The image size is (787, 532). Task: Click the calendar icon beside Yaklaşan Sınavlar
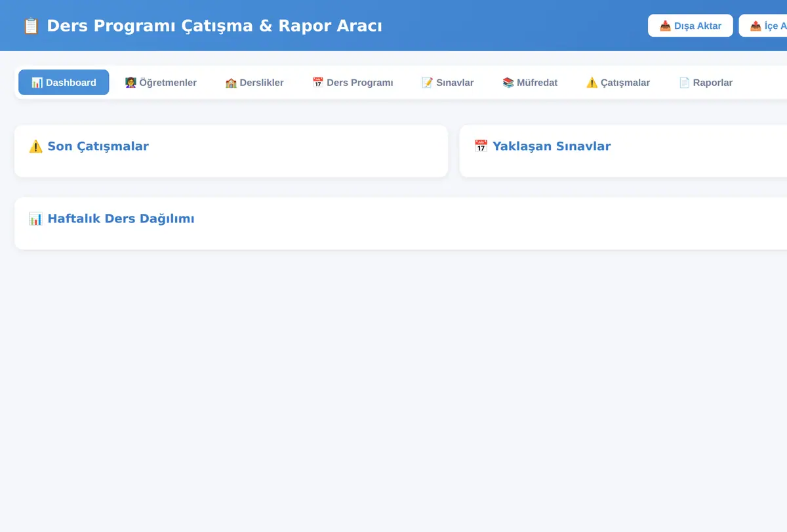tap(481, 146)
